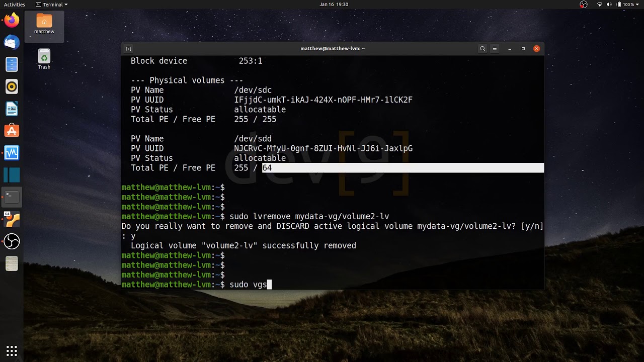Open the 64-bit tool dock icon
Viewport: 644px width, 362px height.
click(12, 219)
